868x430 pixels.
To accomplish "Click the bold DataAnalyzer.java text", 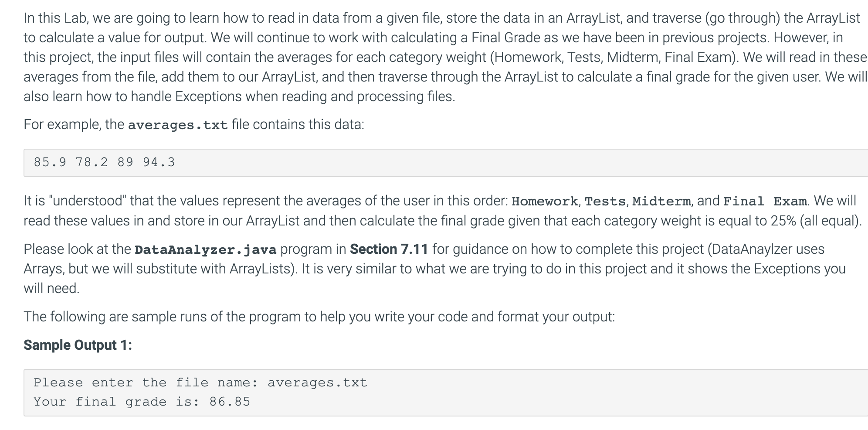I will click(x=206, y=250).
